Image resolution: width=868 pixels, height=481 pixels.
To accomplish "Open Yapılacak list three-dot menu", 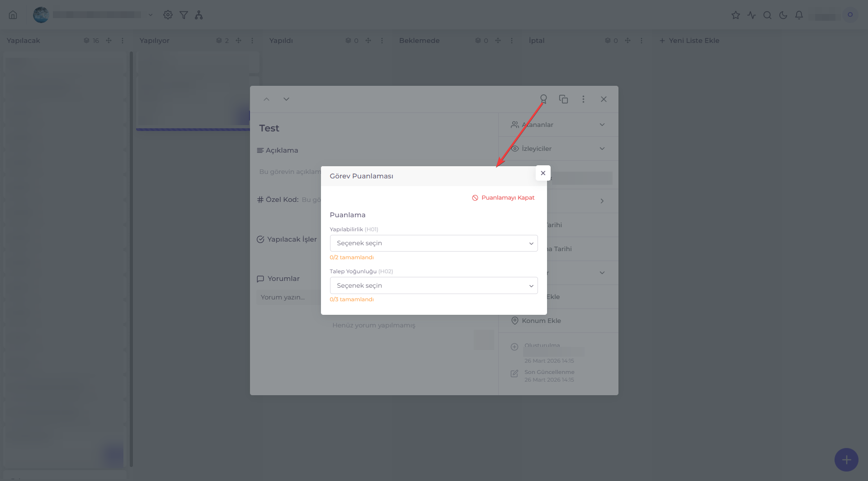I will pyautogui.click(x=123, y=41).
